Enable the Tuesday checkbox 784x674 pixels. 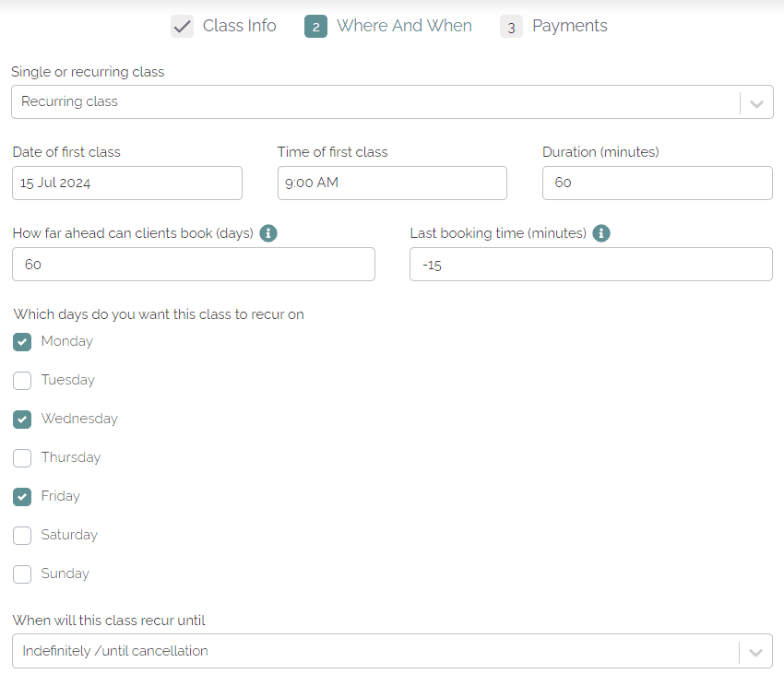(22, 381)
